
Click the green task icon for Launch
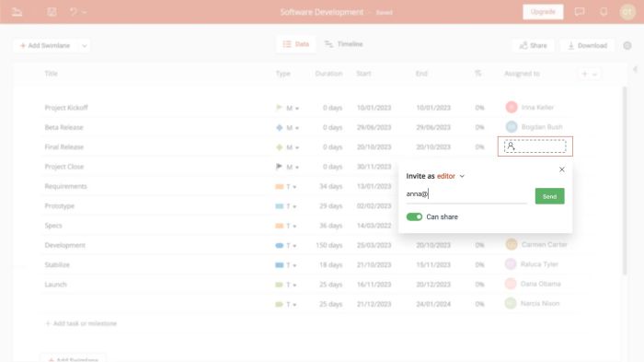(x=280, y=285)
